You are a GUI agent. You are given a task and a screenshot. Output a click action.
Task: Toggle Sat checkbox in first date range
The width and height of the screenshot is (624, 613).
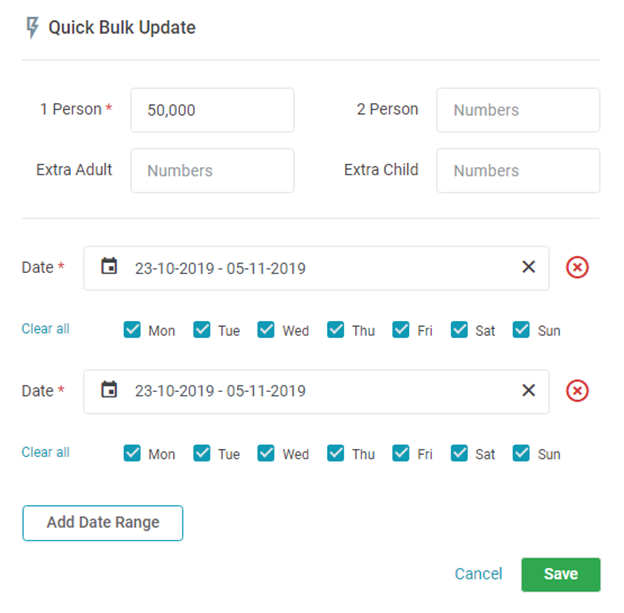459,330
